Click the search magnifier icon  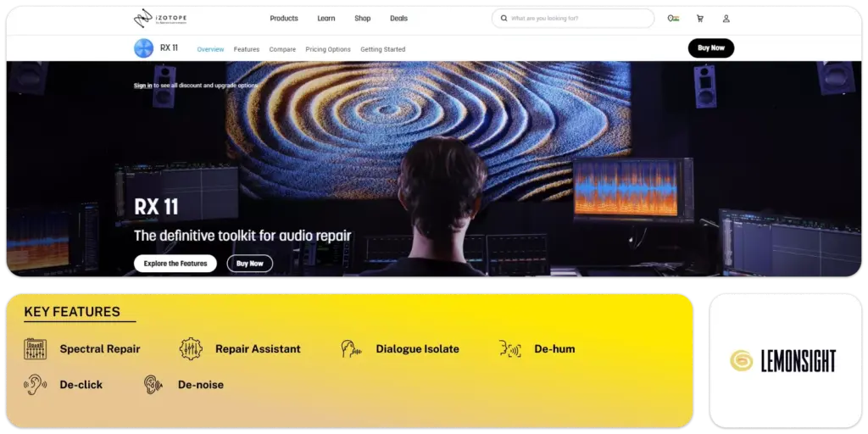504,19
